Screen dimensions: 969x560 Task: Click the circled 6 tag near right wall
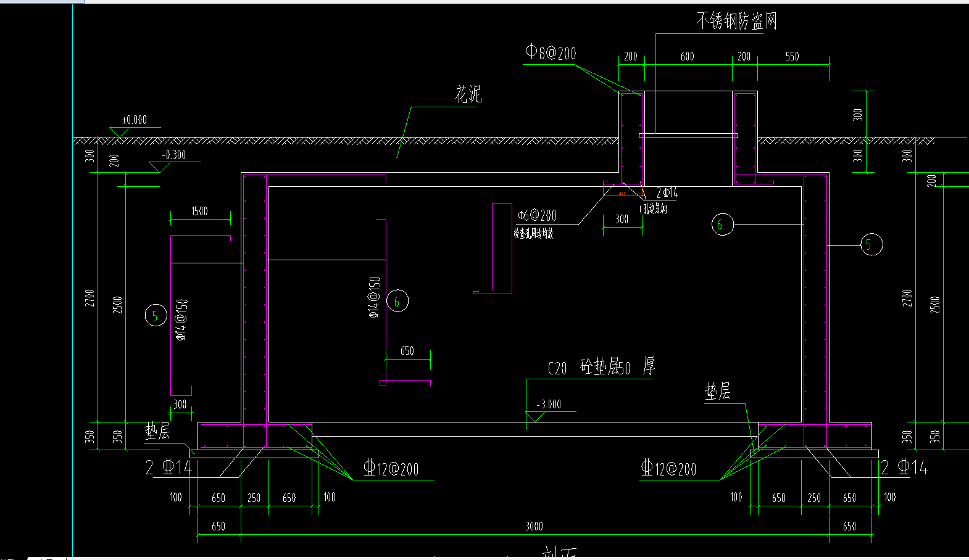(x=722, y=224)
